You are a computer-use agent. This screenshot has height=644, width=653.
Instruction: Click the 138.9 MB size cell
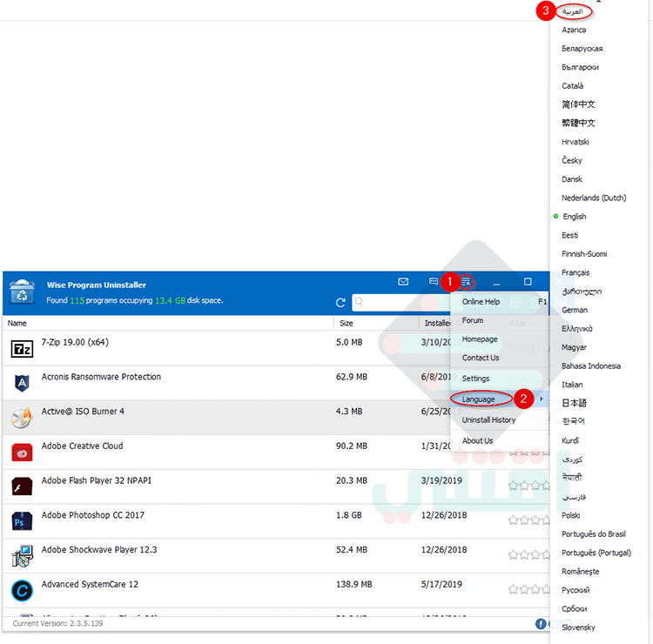(x=354, y=584)
